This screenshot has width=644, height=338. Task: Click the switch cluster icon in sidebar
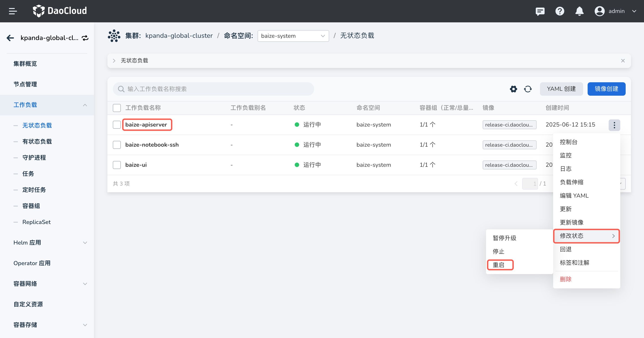(x=85, y=38)
